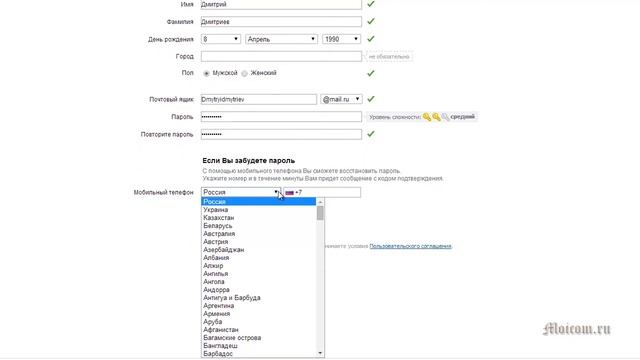Click the Фамилия field containing Дмитриев

click(281, 22)
